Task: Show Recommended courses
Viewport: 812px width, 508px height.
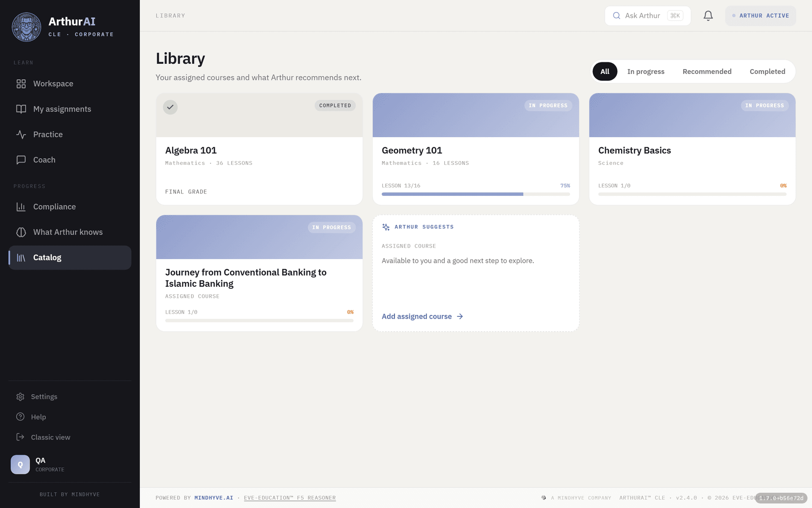Action: (x=707, y=72)
